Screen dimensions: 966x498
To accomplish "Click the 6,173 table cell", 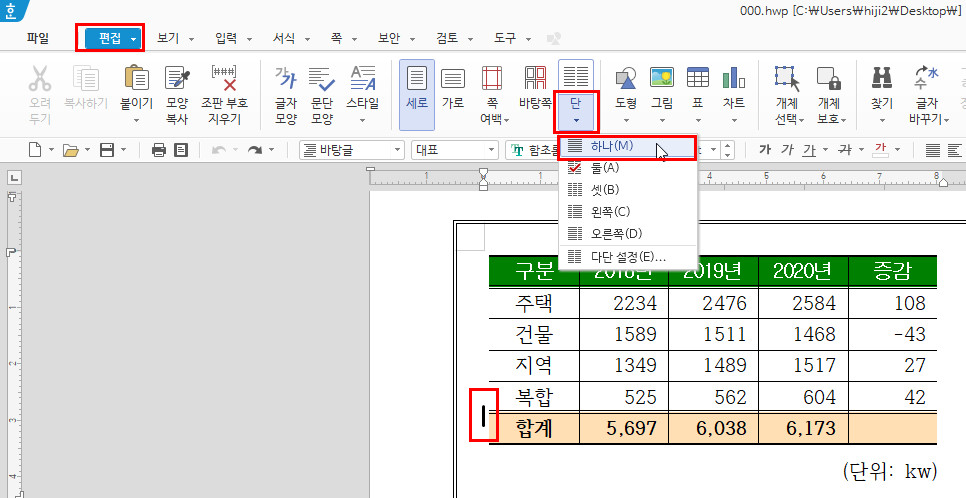I will (x=803, y=428).
